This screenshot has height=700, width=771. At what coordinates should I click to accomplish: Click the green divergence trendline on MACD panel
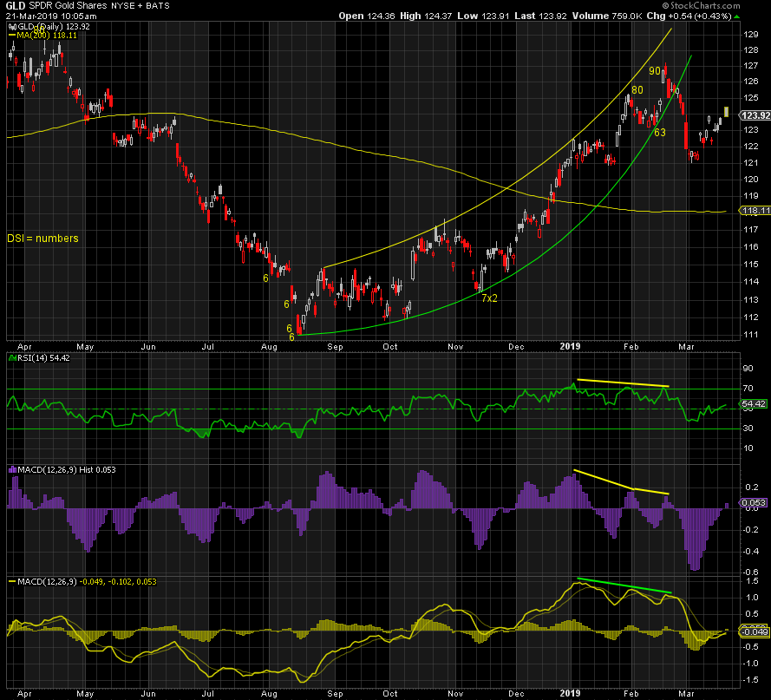(624, 586)
